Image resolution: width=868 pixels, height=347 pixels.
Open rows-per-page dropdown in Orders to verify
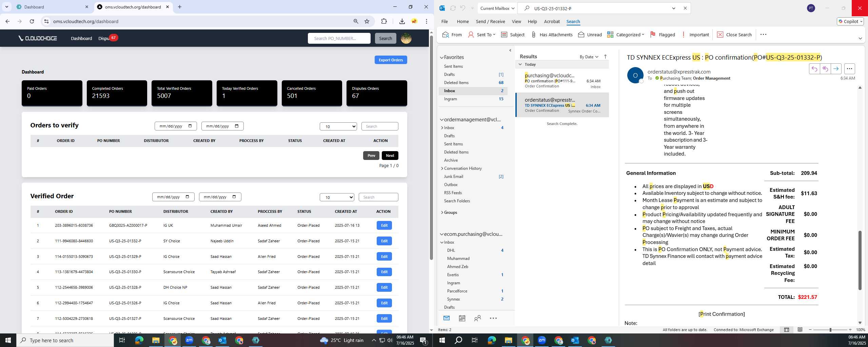coord(338,126)
